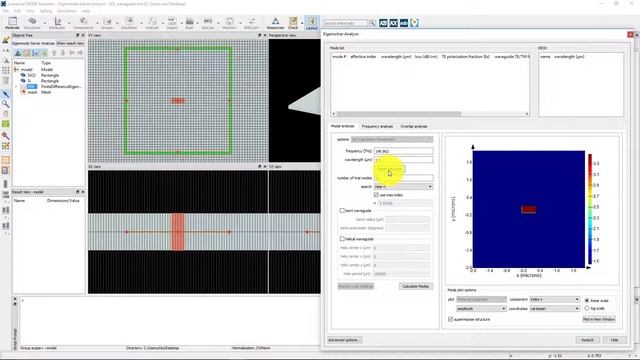Open the Edit menu
Screen dimensions: 640x360
[x=17, y=11]
